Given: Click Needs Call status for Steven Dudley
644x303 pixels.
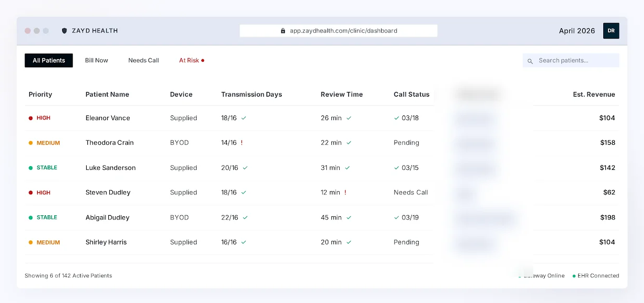Looking at the screenshot, I should 411,192.
